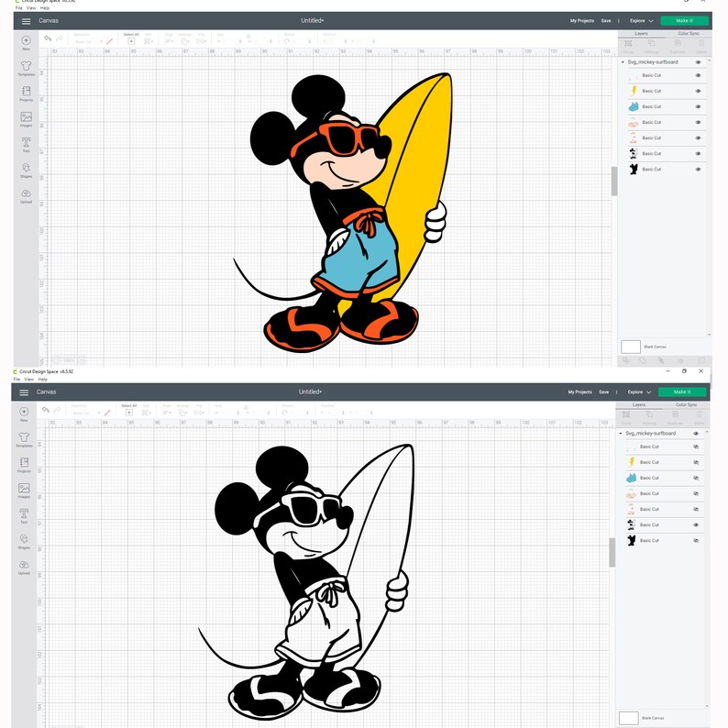This screenshot has height=728, width=728.
Task: Click Upload icon in colored-Mickey window
Action: (x=26, y=195)
